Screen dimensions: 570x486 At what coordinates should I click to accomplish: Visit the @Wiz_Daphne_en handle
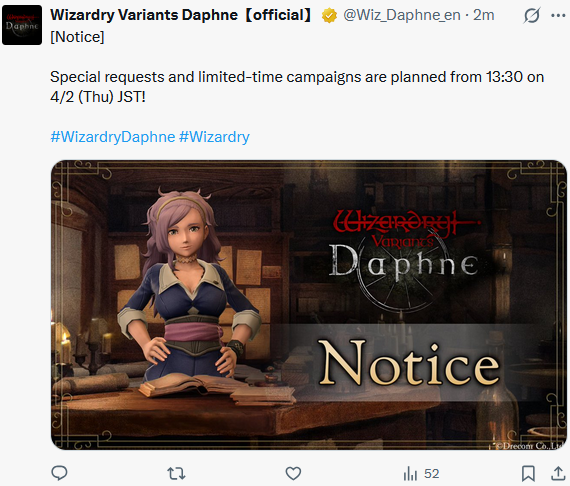pyautogui.click(x=402, y=15)
